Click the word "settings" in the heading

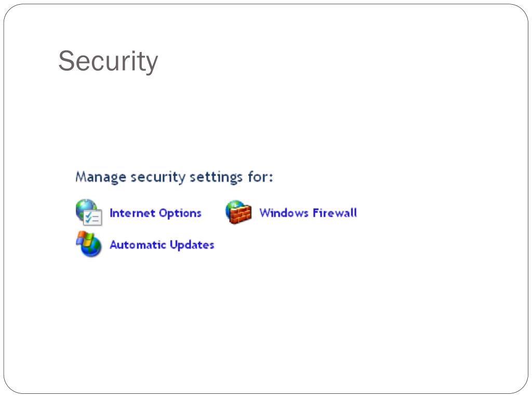coord(216,177)
